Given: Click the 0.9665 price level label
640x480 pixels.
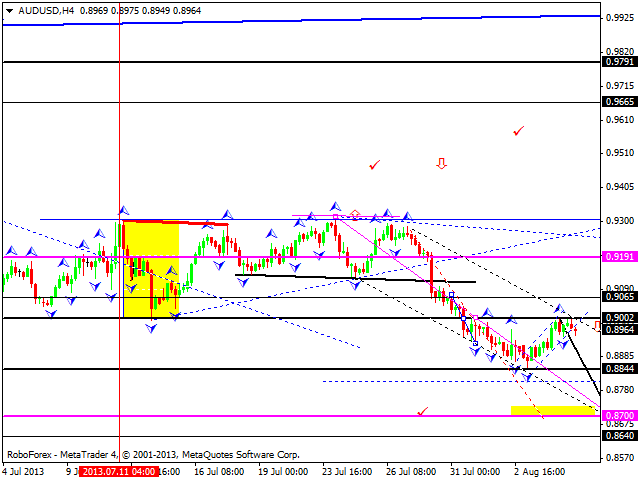Looking at the screenshot, I should [619, 102].
